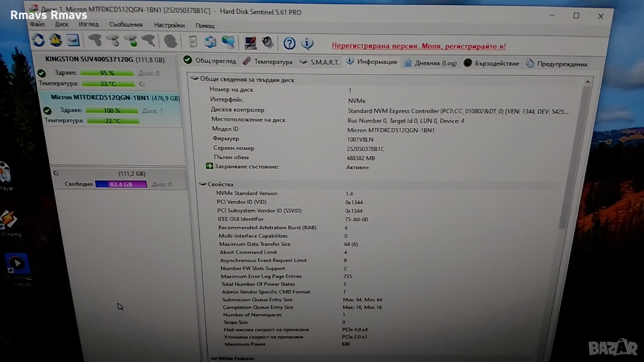Click the Нерегистрирана версия registration link
The image size is (644, 362).
pyautogui.click(x=418, y=46)
